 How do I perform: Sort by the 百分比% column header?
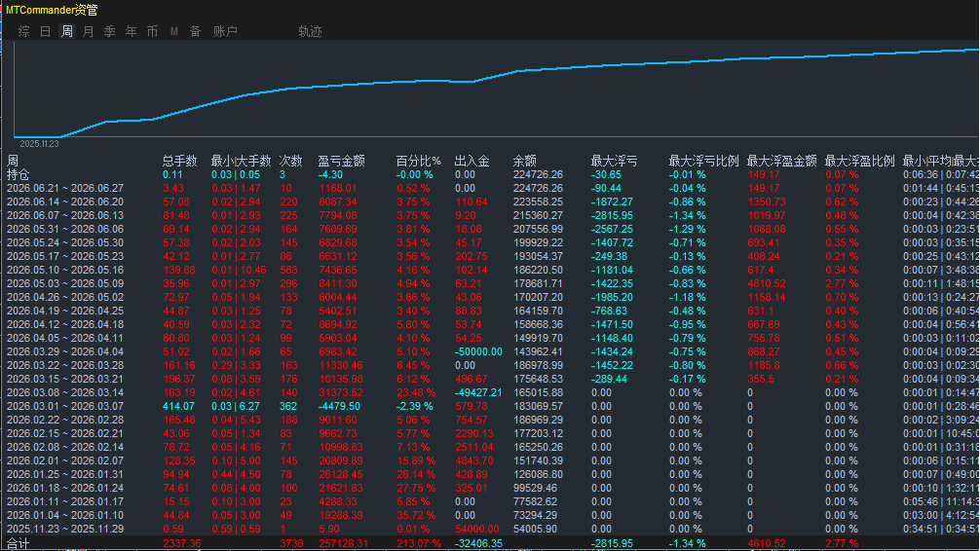[x=418, y=161]
